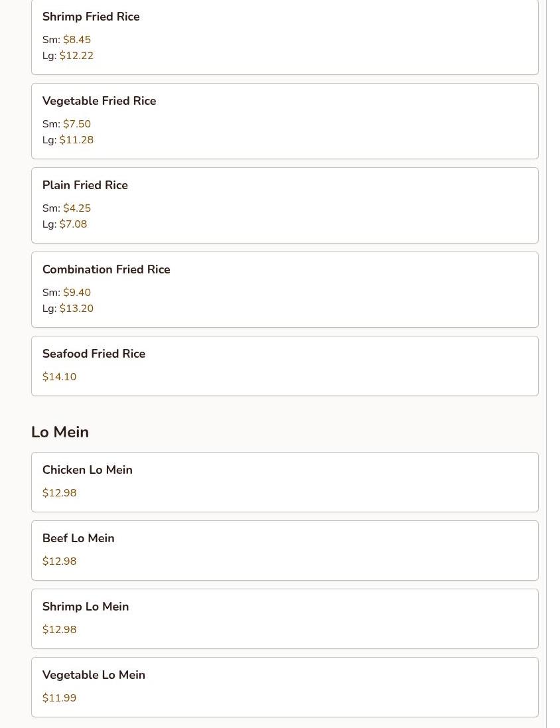Viewport: 560px width, 728px height.
Task: Open the Vegetable Fried Rice card
Action: tap(285, 121)
